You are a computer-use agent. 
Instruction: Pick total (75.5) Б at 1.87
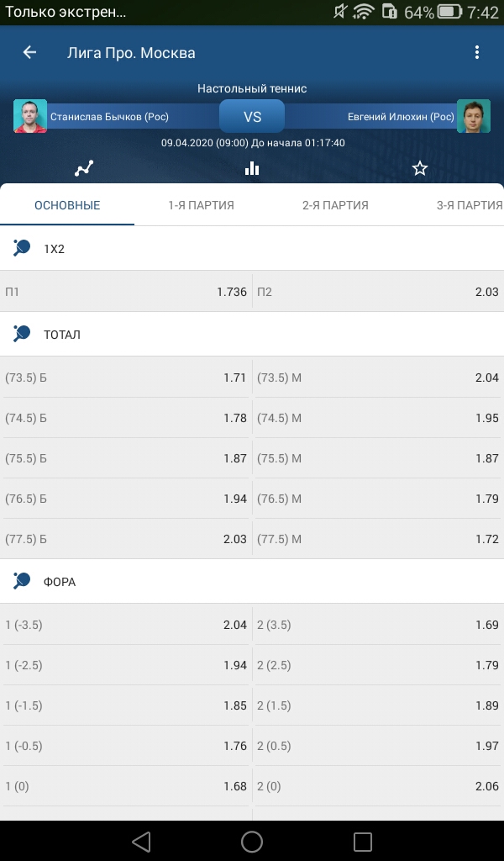coord(126,458)
